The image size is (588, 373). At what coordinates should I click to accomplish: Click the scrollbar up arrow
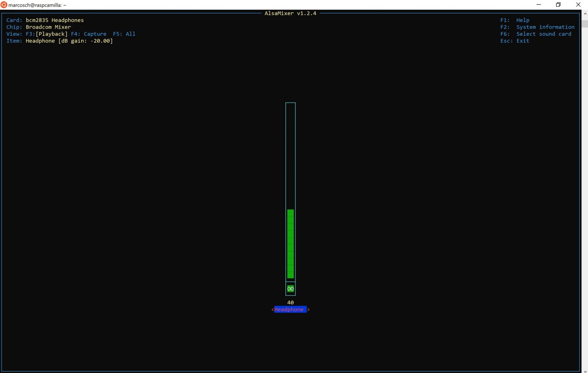tap(585, 13)
